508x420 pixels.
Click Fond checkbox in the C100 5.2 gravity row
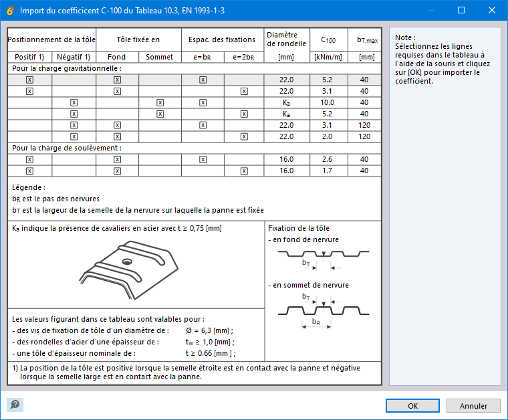pyautogui.click(x=117, y=80)
